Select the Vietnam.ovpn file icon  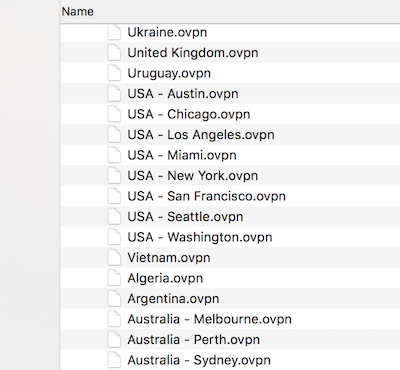(x=114, y=258)
